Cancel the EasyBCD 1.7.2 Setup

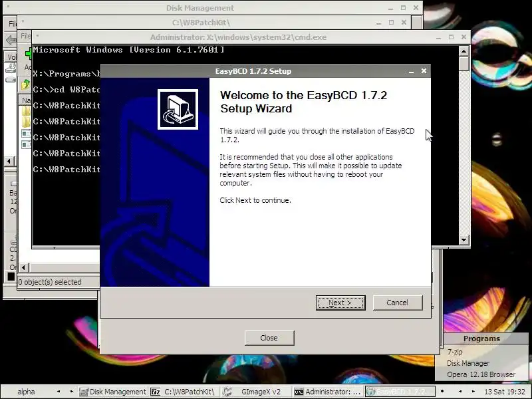tap(397, 303)
